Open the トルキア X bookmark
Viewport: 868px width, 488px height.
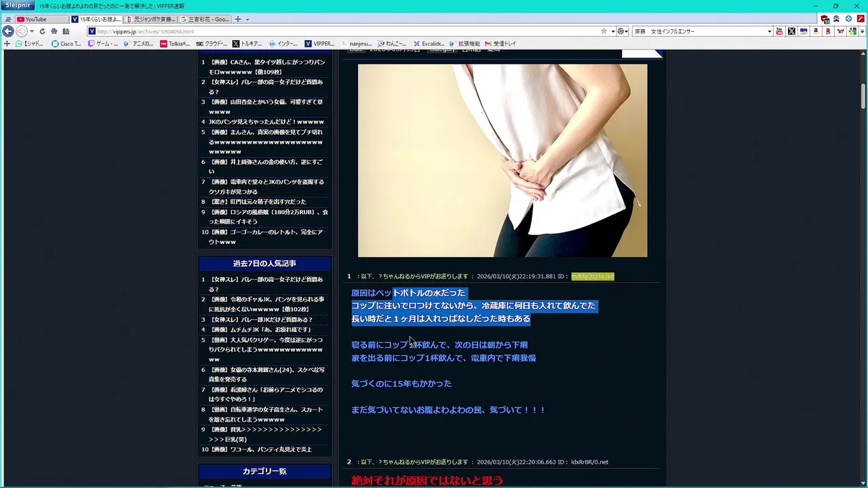[x=247, y=43]
